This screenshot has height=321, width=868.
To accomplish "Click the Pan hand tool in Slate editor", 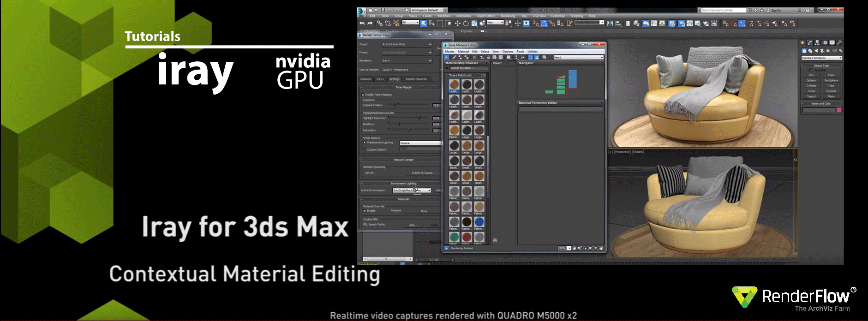I will (575, 248).
